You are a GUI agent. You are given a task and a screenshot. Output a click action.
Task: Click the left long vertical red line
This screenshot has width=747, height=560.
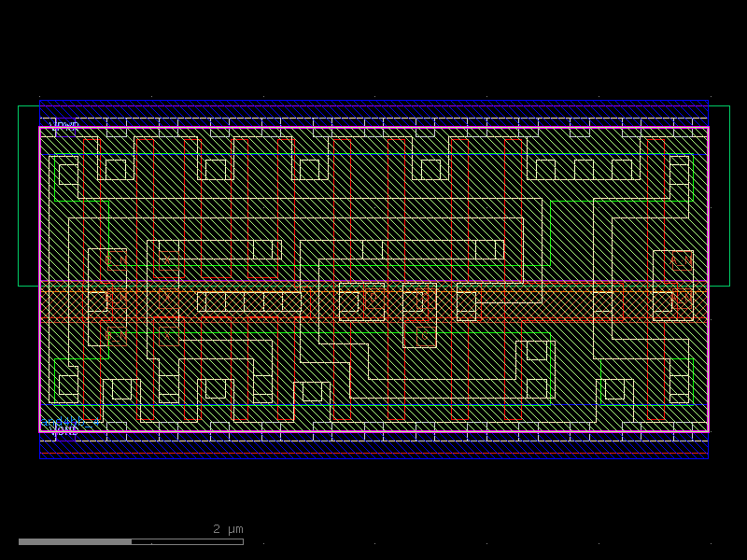[137, 280]
